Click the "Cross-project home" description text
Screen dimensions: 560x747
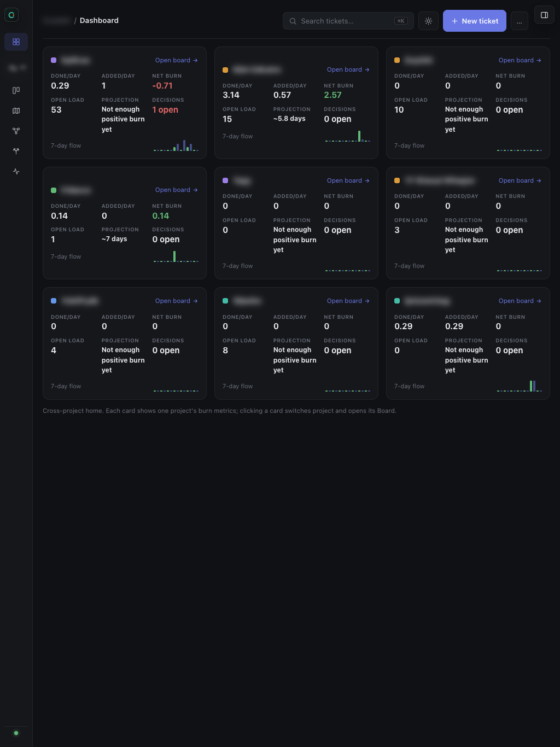pos(219,411)
